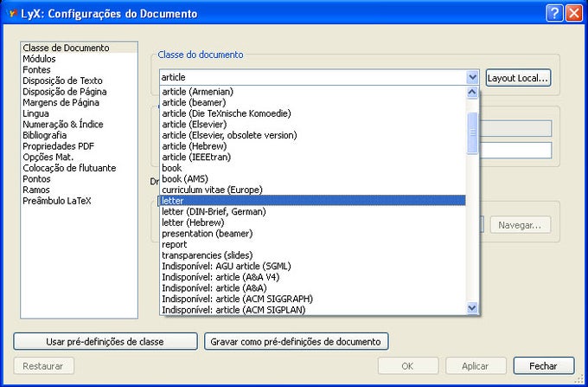Click the Layout Local button
This screenshot has width=588, height=387.
pos(518,78)
